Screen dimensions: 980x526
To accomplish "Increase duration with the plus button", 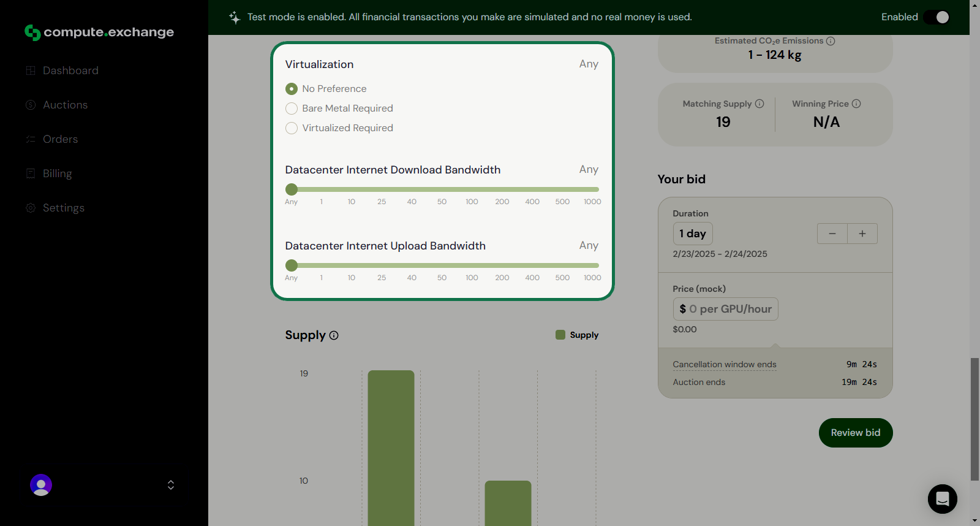I will tap(862, 234).
